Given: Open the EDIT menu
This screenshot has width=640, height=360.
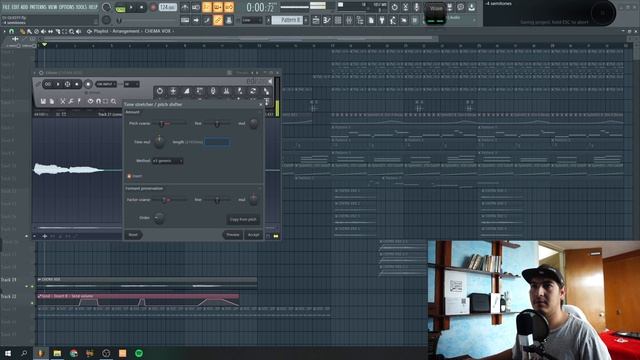Looking at the screenshot, I should coord(16,7).
